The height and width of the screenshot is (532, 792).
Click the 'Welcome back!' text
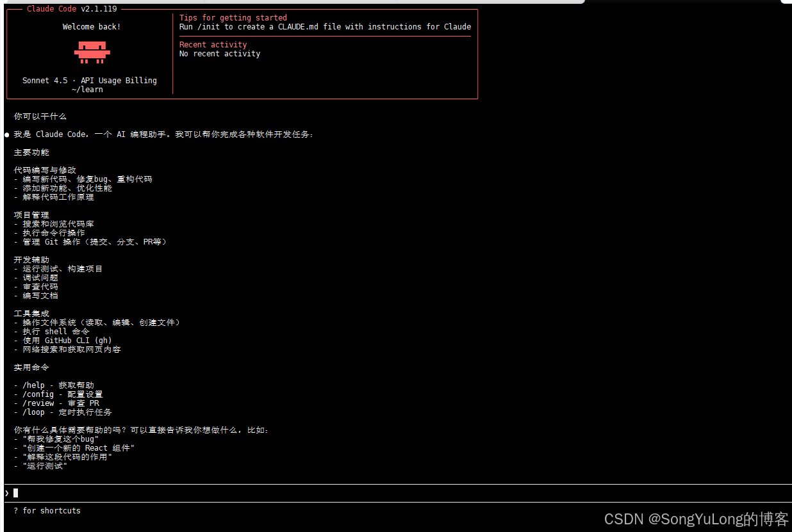coord(92,27)
